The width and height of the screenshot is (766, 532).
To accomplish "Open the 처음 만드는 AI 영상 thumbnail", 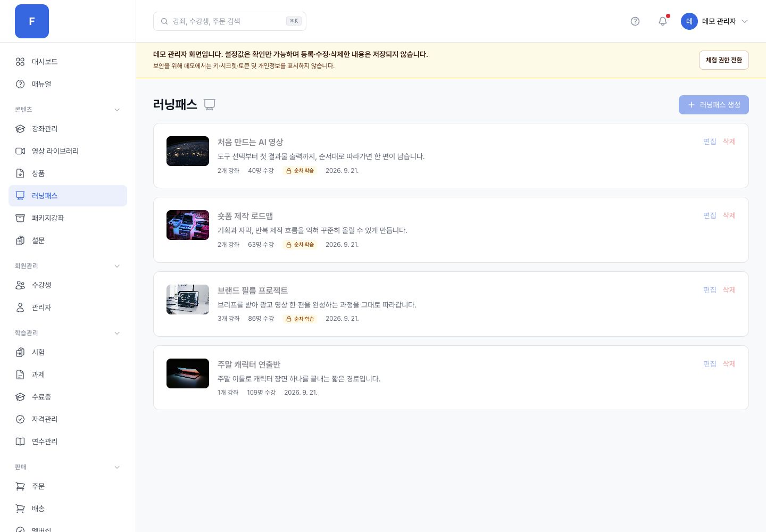I will 188,151.
